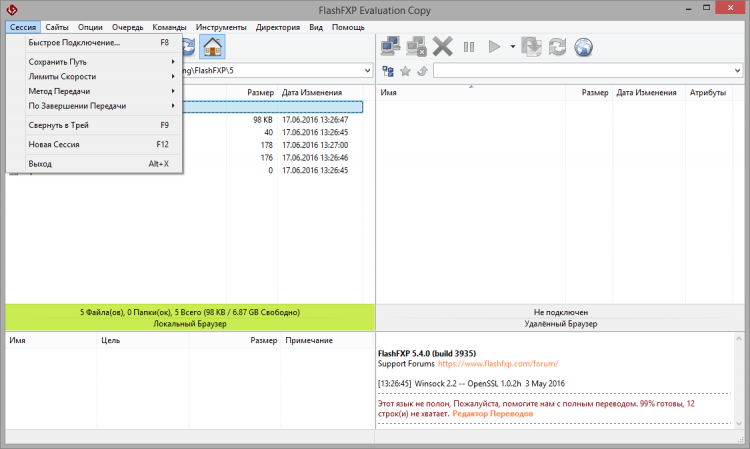Click the Сессия menu

pyautogui.click(x=23, y=27)
